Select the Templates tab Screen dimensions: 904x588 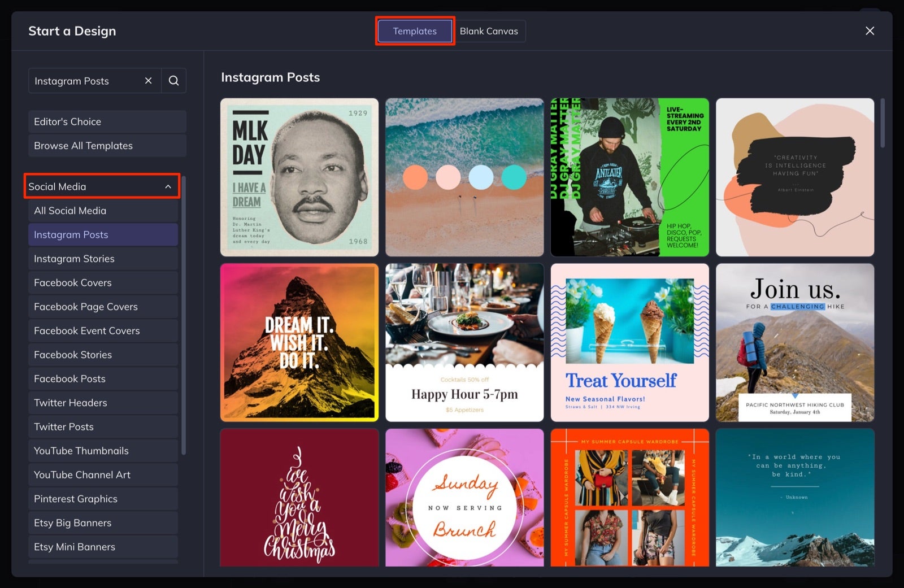(x=415, y=31)
